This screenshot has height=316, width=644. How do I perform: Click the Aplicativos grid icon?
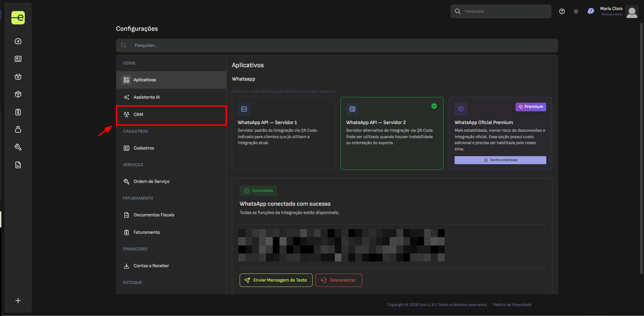(127, 80)
